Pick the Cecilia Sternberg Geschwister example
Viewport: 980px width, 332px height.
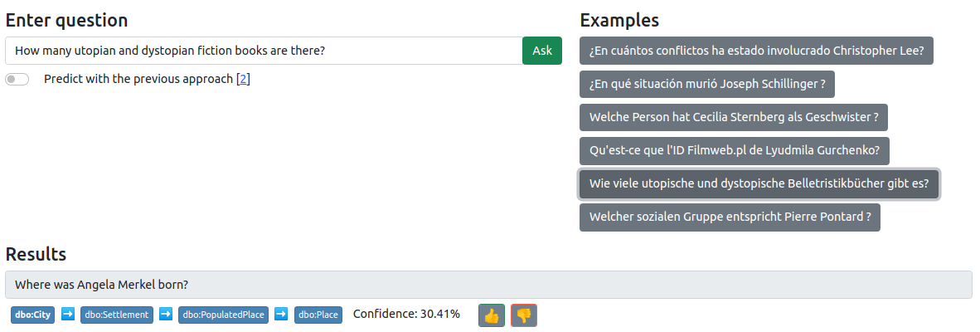[733, 117]
